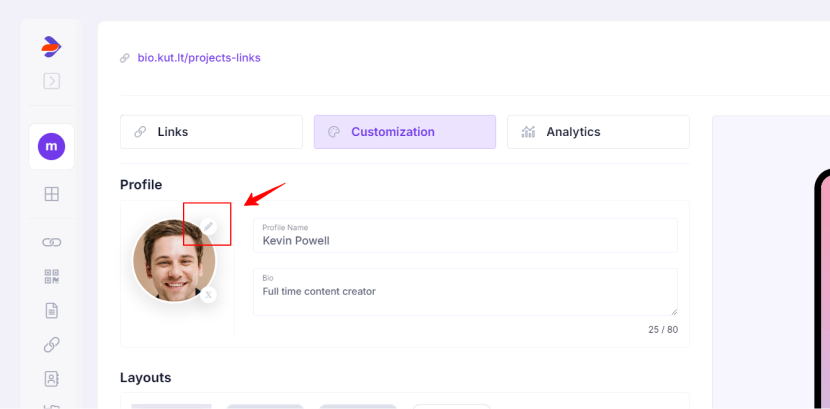The image size is (830, 409).
Task: Open the contacts book sidebar icon
Action: pyautogui.click(x=51, y=378)
